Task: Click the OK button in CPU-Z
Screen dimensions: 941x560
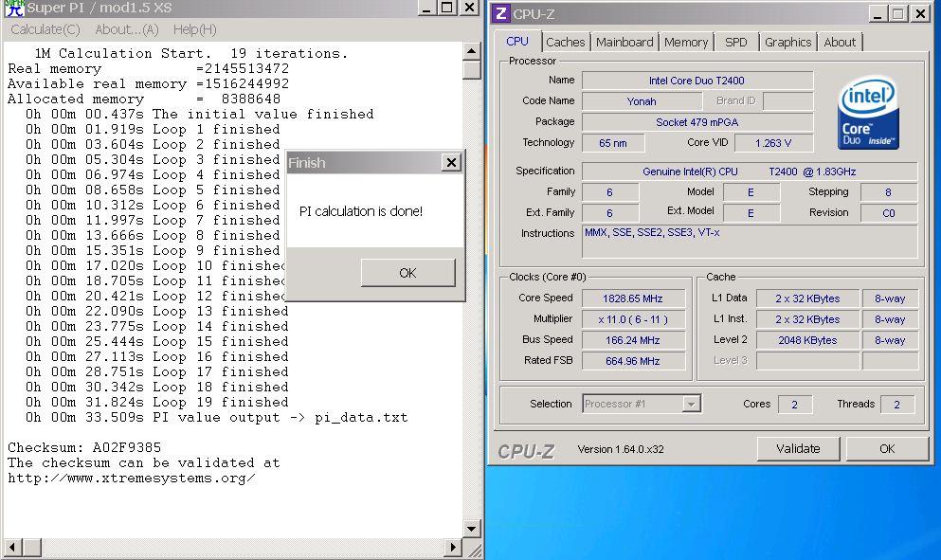Action: (887, 448)
